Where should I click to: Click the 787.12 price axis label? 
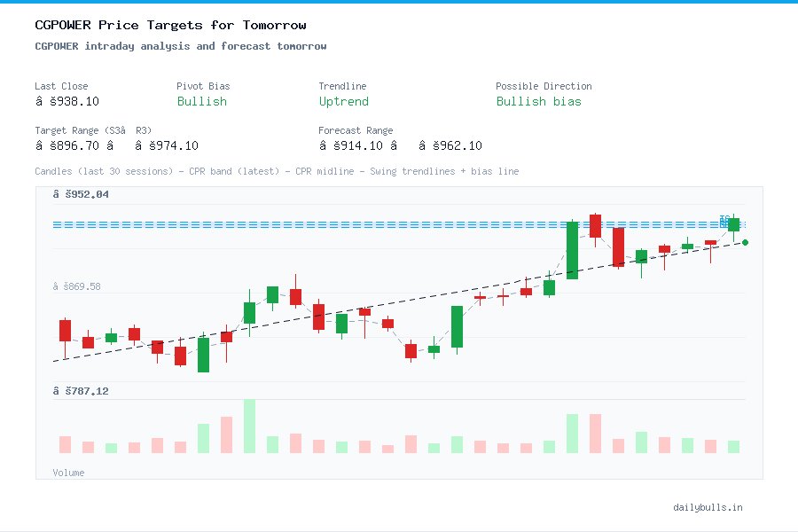pos(81,391)
